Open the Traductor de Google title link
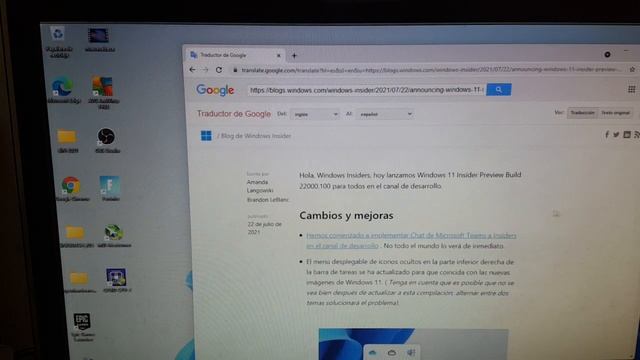640x360 pixels. pyautogui.click(x=234, y=114)
